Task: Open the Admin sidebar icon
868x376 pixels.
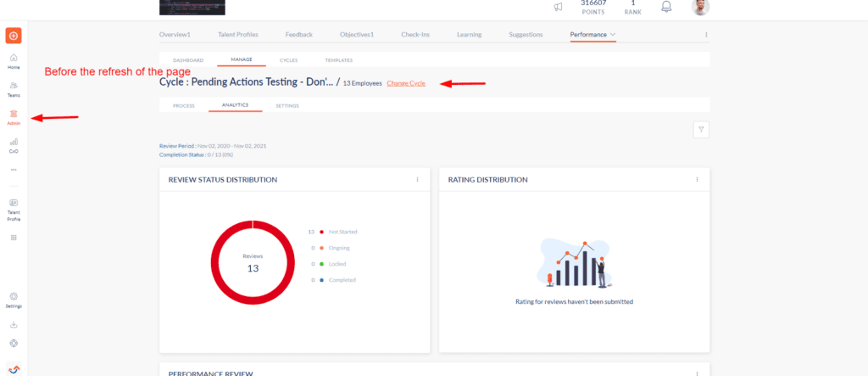Action: [14, 117]
